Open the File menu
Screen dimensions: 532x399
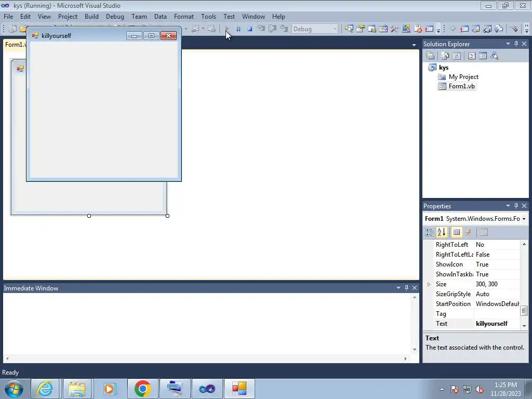point(8,16)
